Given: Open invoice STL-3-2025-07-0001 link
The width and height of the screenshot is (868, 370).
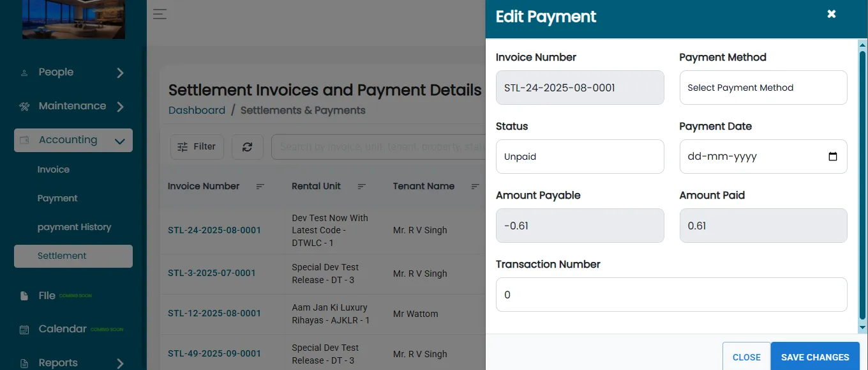Looking at the screenshot, I should [x=212, y=273].
